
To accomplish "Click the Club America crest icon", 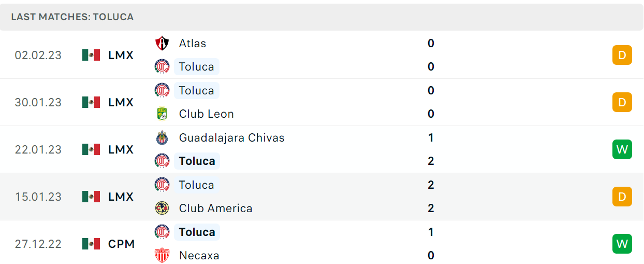I will click(162, 208).
